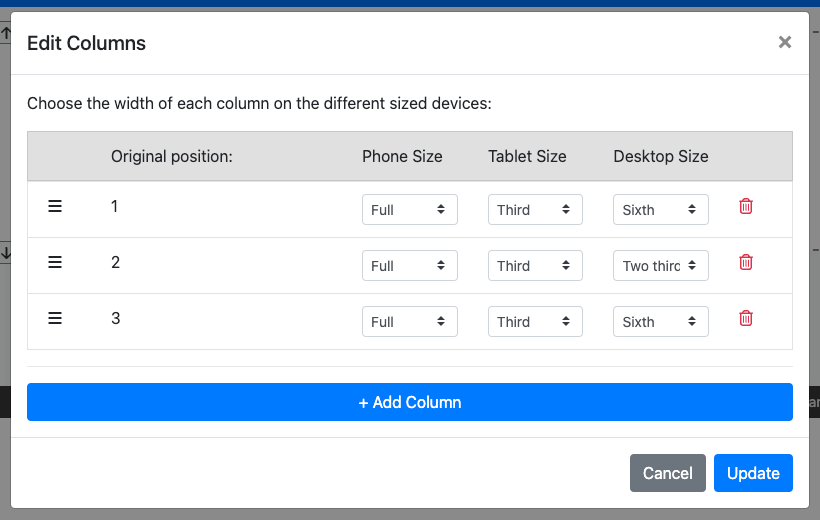
Task: Delete column 1 with the red trash icon
Action: coord(746,206)
